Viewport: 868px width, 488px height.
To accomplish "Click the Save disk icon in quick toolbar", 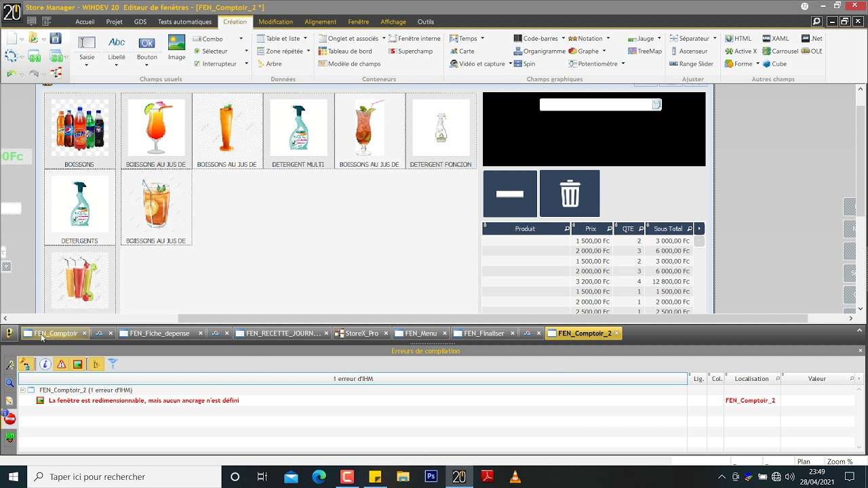I will tap(56, 39).
